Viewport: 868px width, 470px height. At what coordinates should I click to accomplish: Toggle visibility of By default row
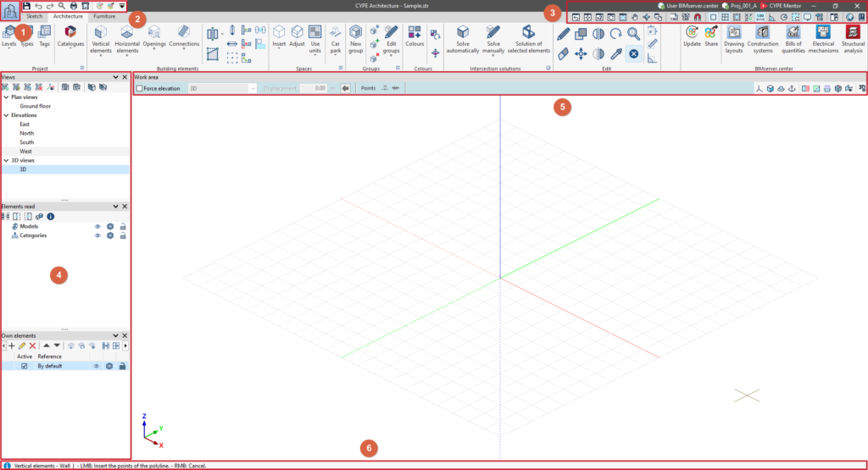click(96, 366)
